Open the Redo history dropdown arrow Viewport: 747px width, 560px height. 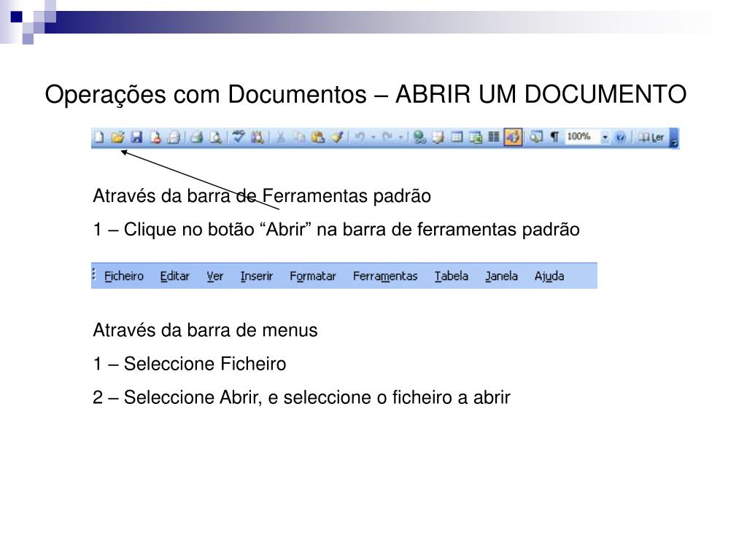point(400,138)
